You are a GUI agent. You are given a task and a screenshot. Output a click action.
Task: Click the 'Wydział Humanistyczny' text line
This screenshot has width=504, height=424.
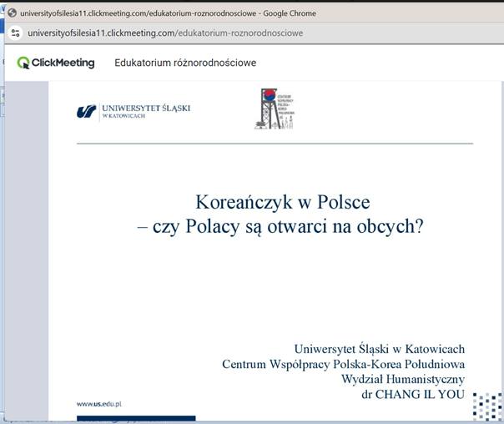point(403,378)
